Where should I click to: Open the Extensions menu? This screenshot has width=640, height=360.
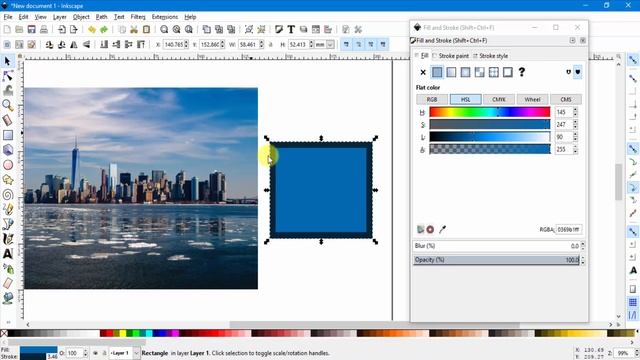[x=164, y=17]
